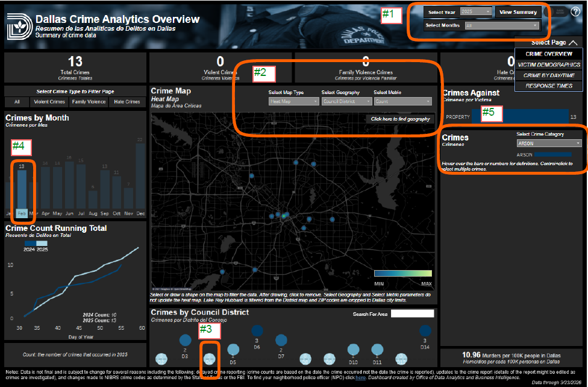The height and width of the screenshot is (387, 588).
Task: Open the Select Year dropdown
Action: (x=475, y=11)
